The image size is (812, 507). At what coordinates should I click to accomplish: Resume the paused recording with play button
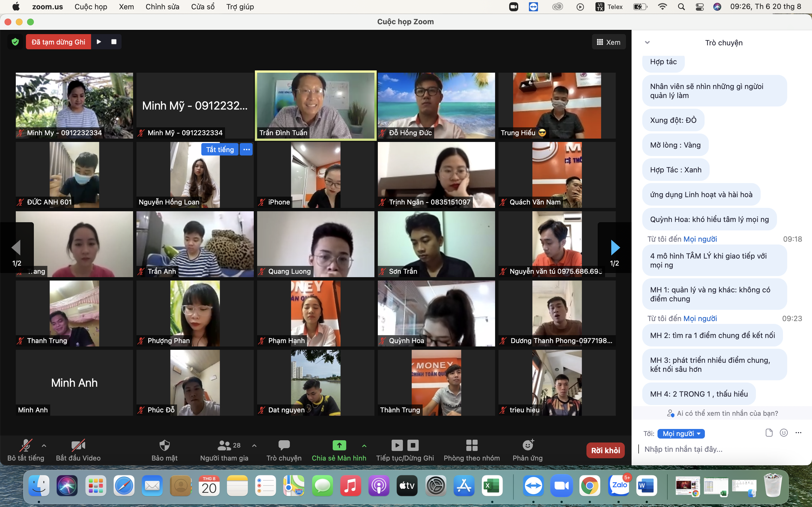99,42
